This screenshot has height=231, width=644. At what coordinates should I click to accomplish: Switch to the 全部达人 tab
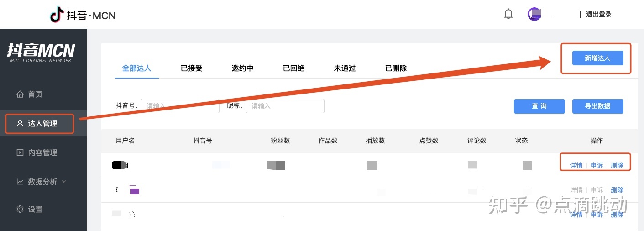[x=136, y=68]
